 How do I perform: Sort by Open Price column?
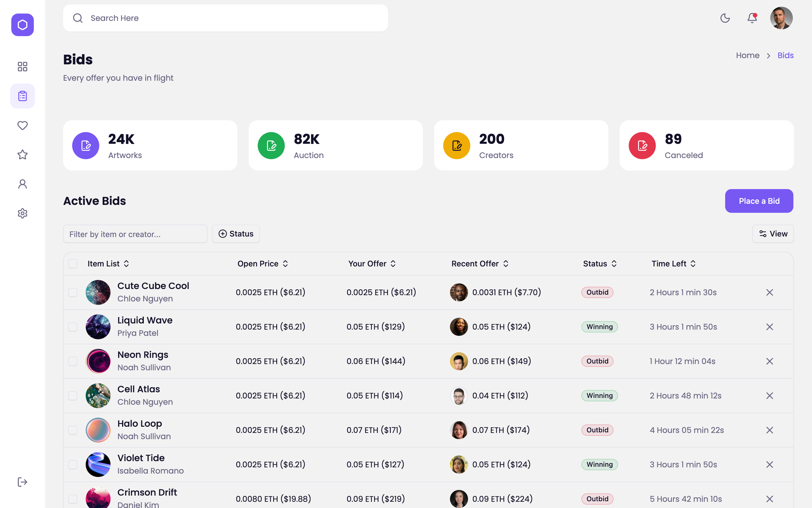(263, 264)
